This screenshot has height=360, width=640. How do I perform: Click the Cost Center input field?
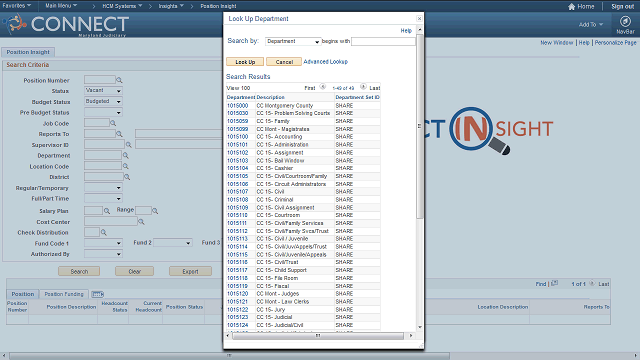(111, 222)
